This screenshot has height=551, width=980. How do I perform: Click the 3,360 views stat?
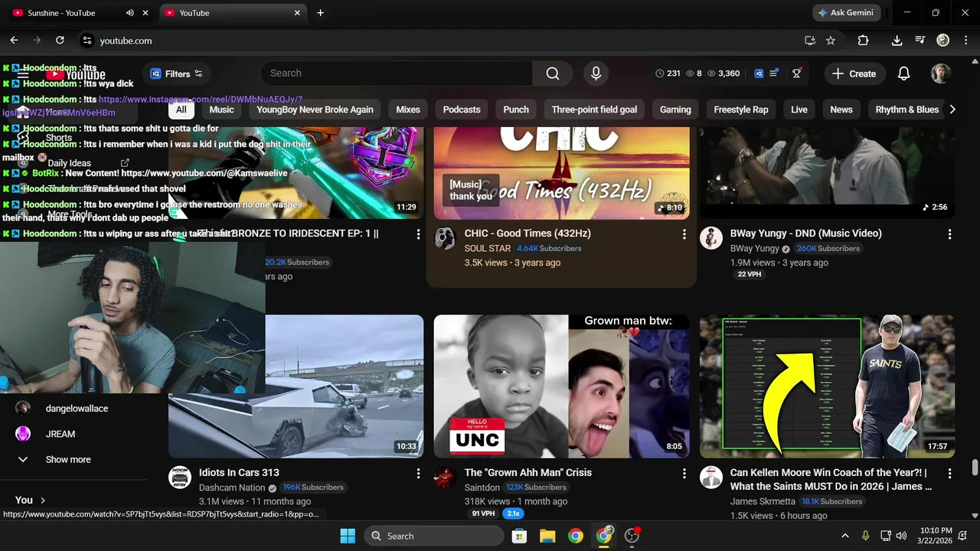pos(723,73)
